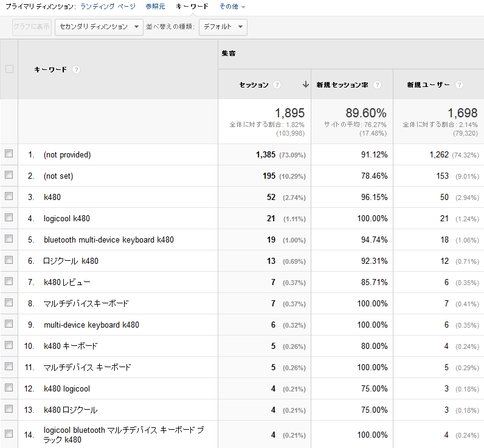Click total new session rate 89.60%
484x448 pixels.
pos(366,113)
